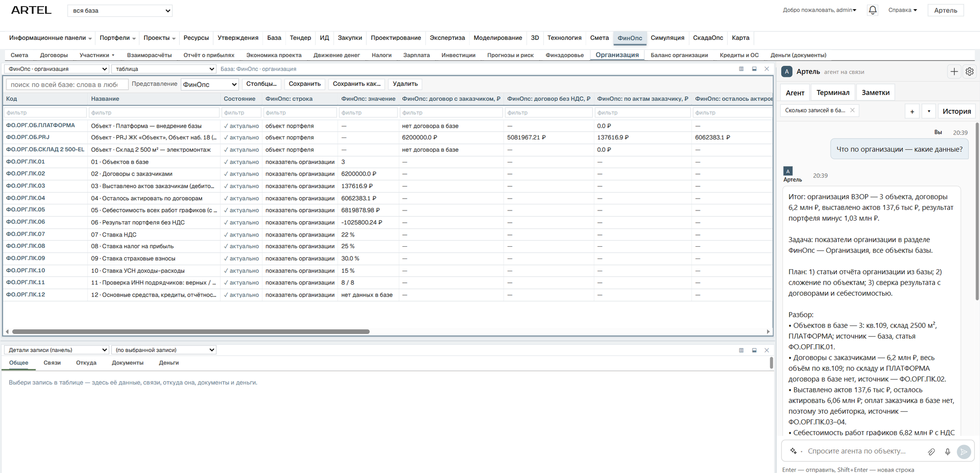Click the table's horizontal scroll left arrow
This screenshot has width=980, height=473.
coord(7,332)
